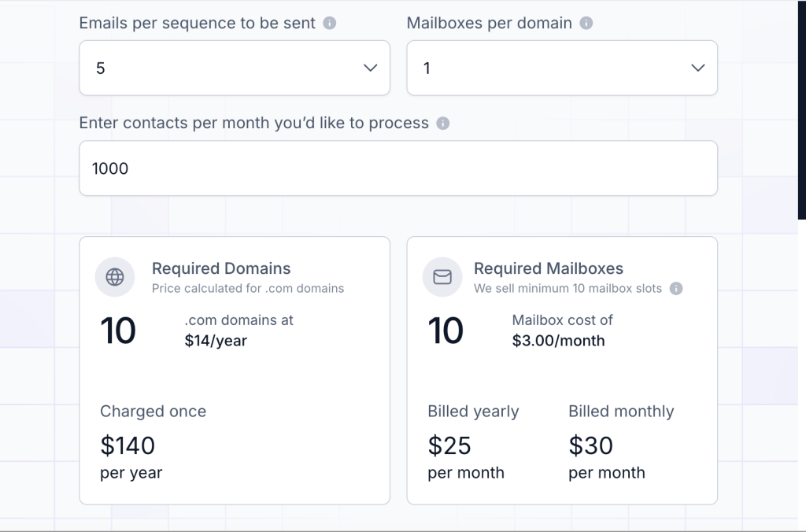Click the $140 charged once amount
Viewport: 806px width, 532px height.
(x=128, y=445)
